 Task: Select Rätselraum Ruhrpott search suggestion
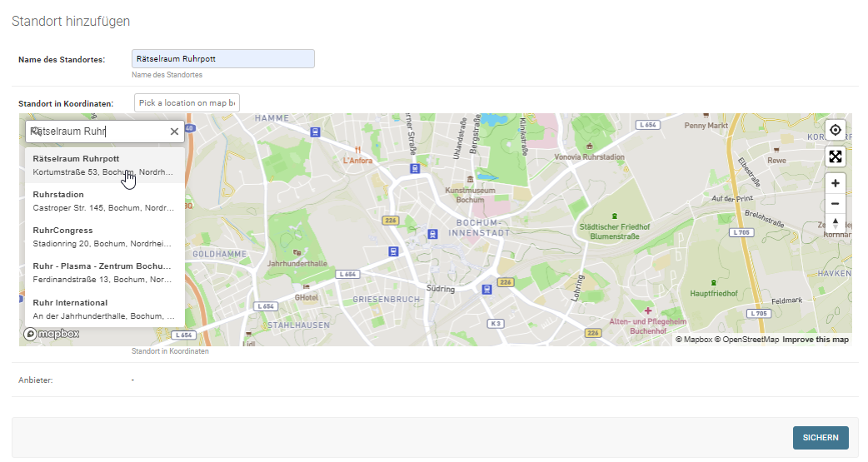point(103,165)
